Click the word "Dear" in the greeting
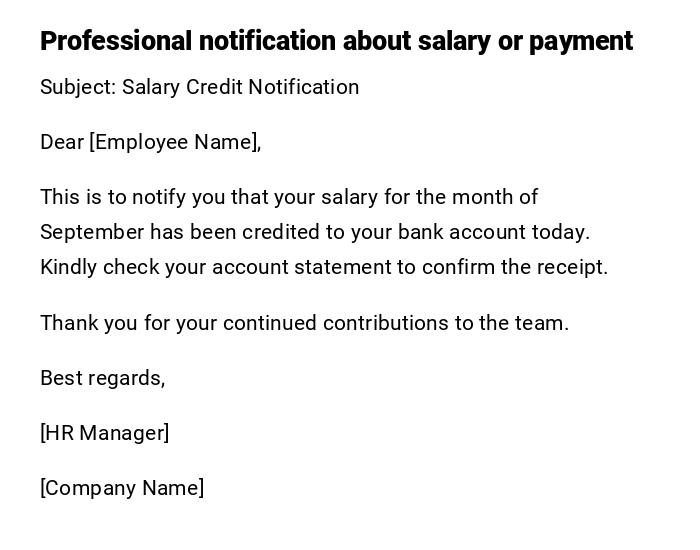 pos(62,142)
